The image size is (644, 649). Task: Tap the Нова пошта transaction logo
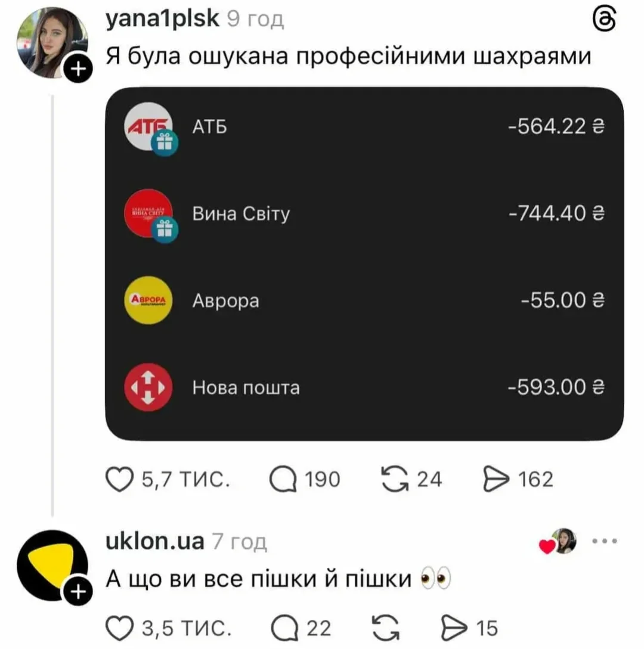click(x=148, y=387)
